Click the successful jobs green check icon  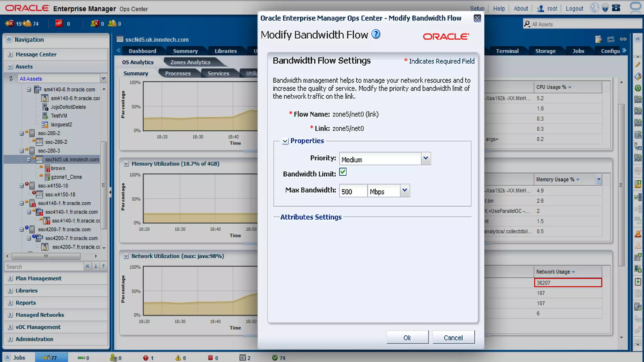click(x=275, y=358)
